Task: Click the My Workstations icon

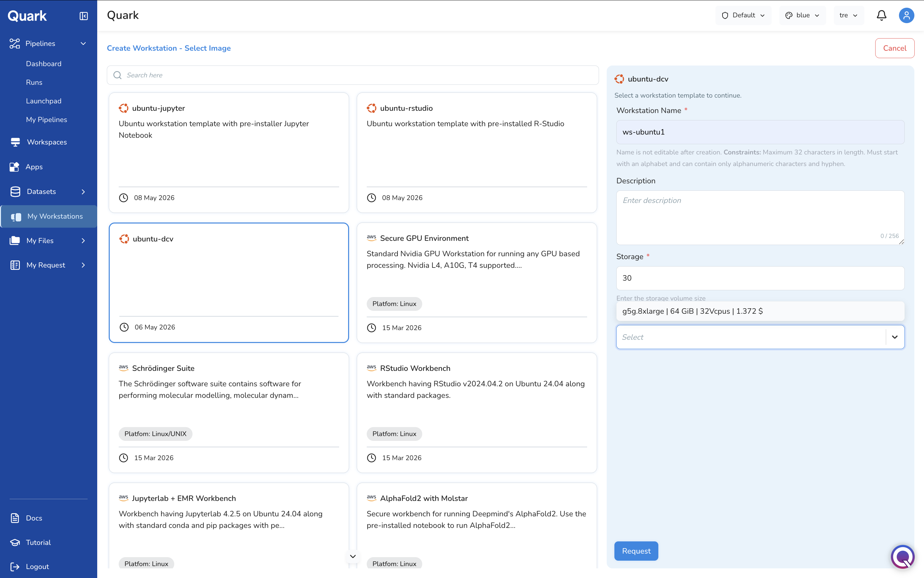Action: point(16,217)
